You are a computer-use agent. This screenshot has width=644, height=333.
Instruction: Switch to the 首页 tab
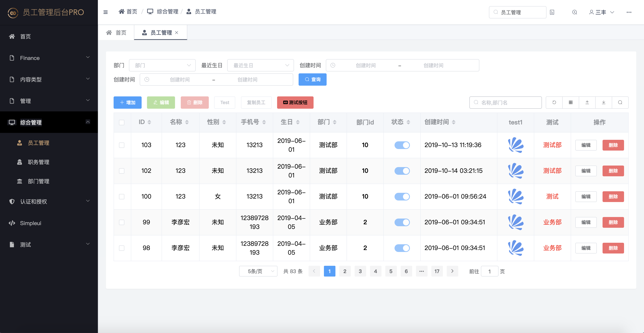coord(116,32)
